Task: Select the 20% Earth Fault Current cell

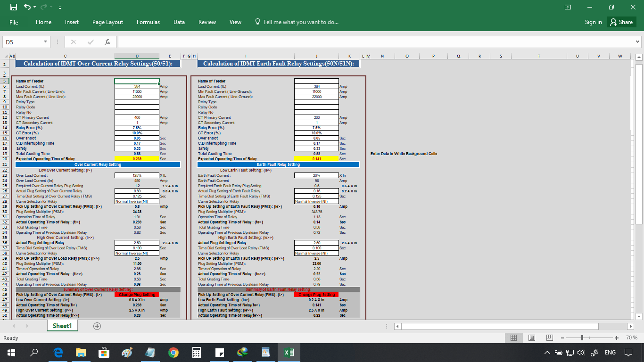Action: click(316, 175)
